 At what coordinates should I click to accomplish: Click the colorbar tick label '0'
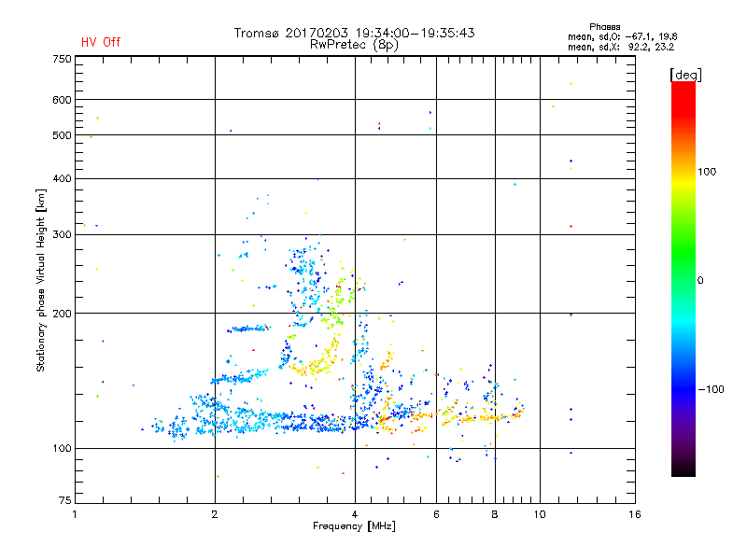coord(699,281)
